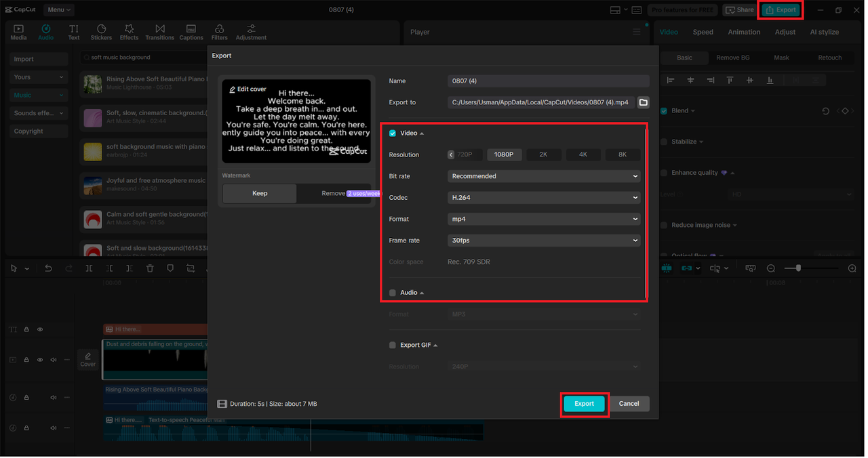Open the Menu dropdown in title bar

pos(60,9)
